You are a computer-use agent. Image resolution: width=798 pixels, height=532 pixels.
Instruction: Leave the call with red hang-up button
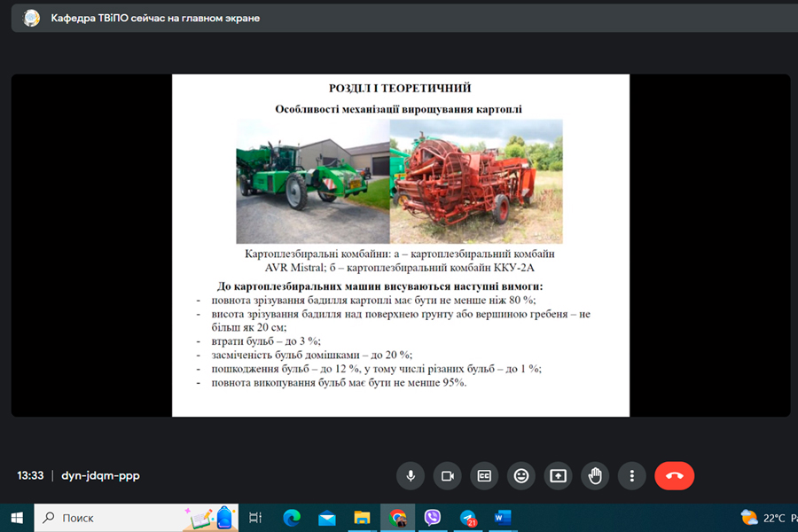[x=674, y=475]
